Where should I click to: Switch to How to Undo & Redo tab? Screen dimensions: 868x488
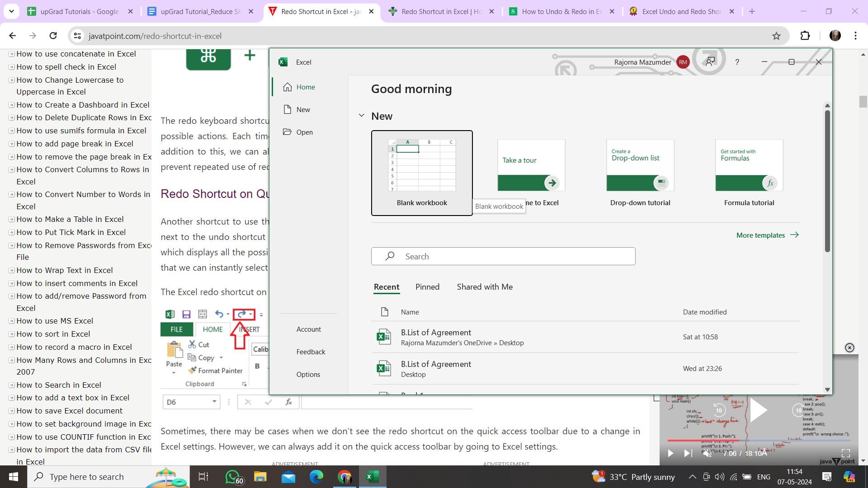click(x=562, y=11)
